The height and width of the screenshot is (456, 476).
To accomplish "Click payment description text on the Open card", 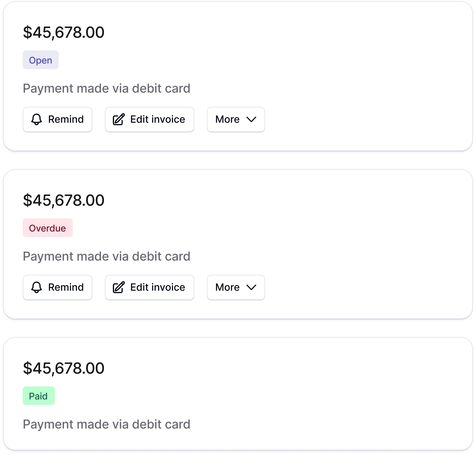I will coord(106,89).
